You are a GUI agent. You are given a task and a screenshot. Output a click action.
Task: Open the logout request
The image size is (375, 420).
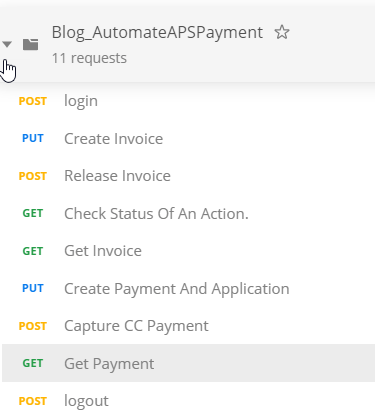coord(188,401)
